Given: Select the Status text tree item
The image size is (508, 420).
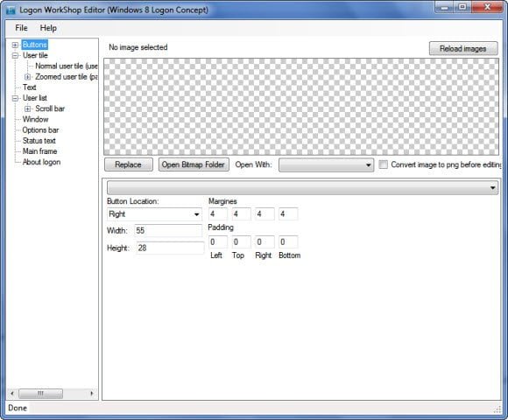Looking at the screenshot, I should coord(39,141).
